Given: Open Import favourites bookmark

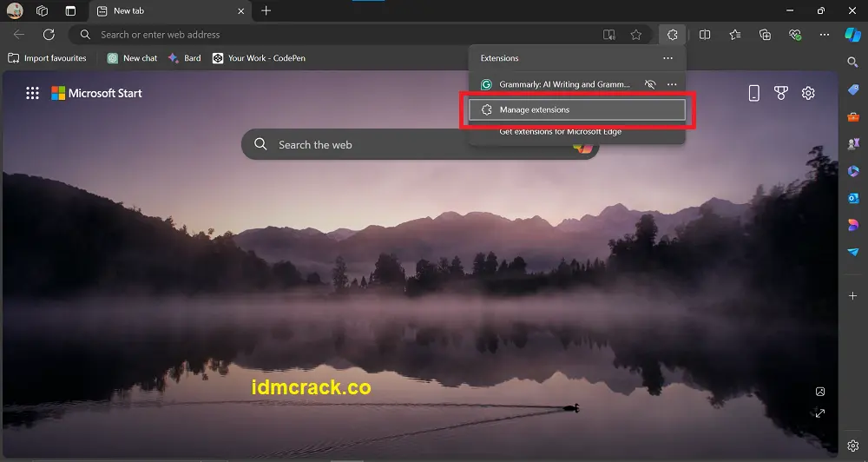Looking at the screenshot, I should 47,58.
